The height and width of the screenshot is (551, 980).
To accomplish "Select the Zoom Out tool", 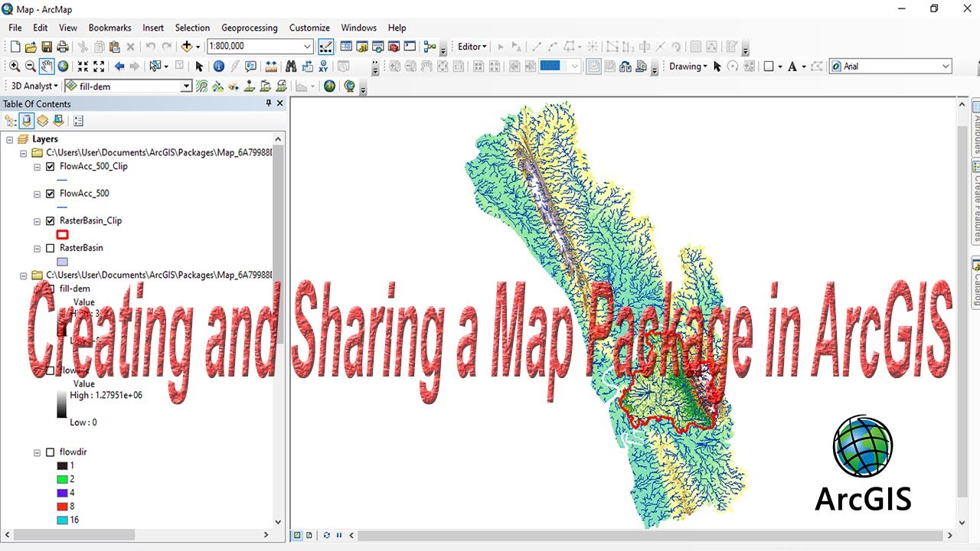I will pyautogui.click(x=31, y=67).
